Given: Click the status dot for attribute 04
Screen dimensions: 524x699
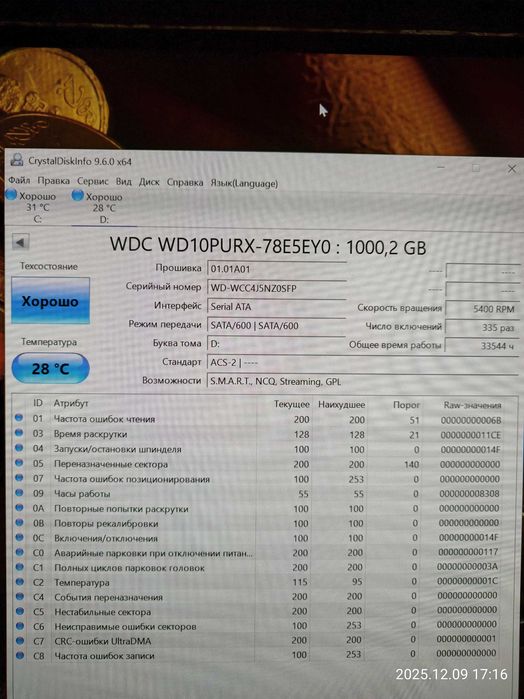Looking at the screenshot, I should point(19,448).
